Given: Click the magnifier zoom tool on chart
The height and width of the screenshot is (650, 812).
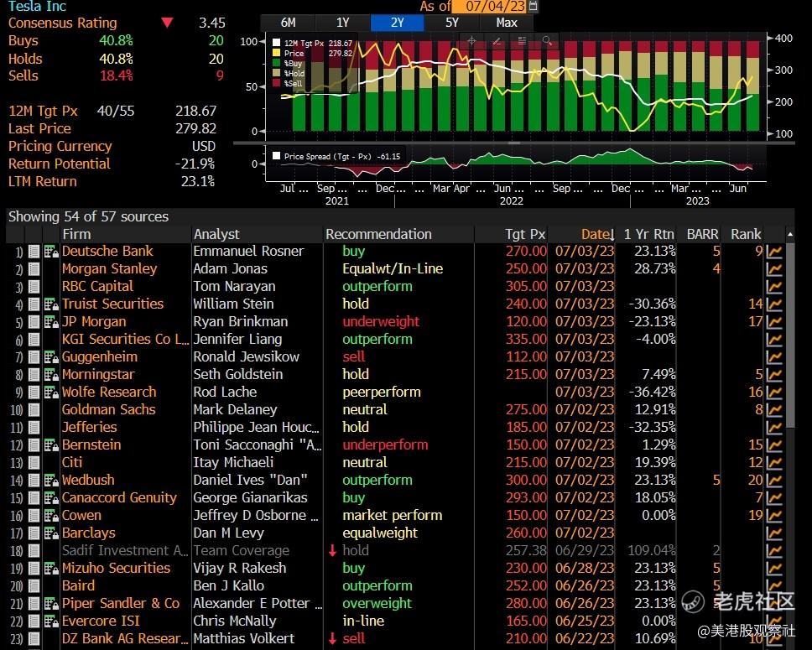Looking at the screenshot, I should point(547,41).
